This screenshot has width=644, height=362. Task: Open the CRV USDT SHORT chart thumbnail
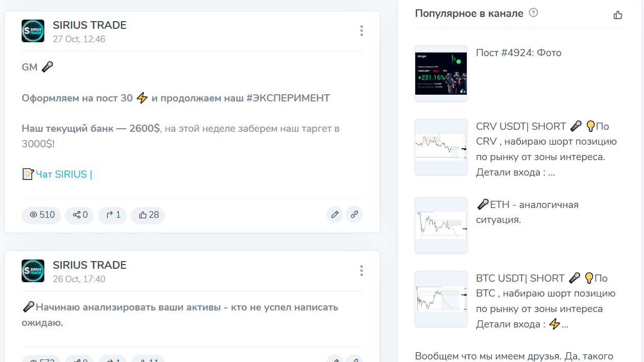(440, 147)
